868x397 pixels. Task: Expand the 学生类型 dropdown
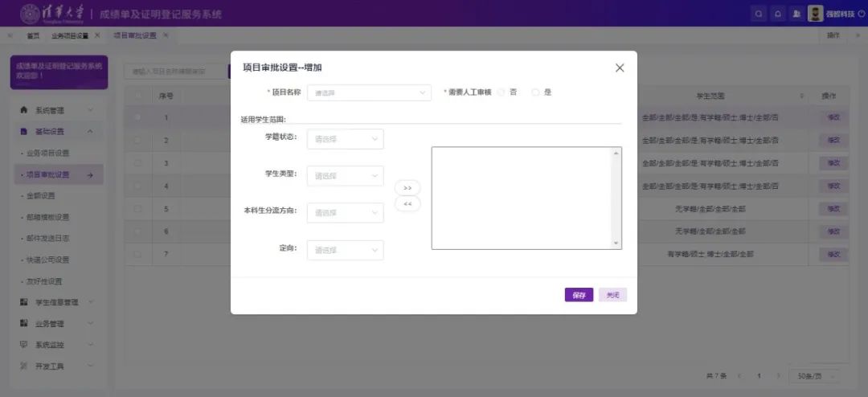click(345, 176)
